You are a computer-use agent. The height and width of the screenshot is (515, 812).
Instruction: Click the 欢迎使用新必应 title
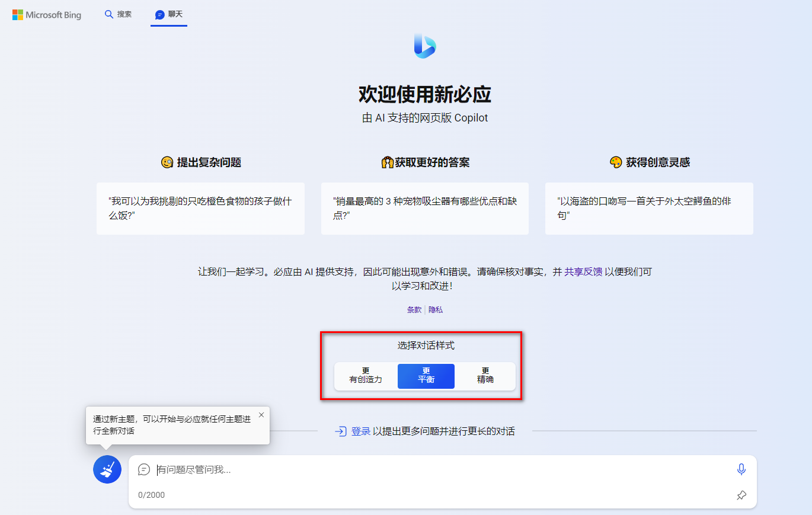425,94
